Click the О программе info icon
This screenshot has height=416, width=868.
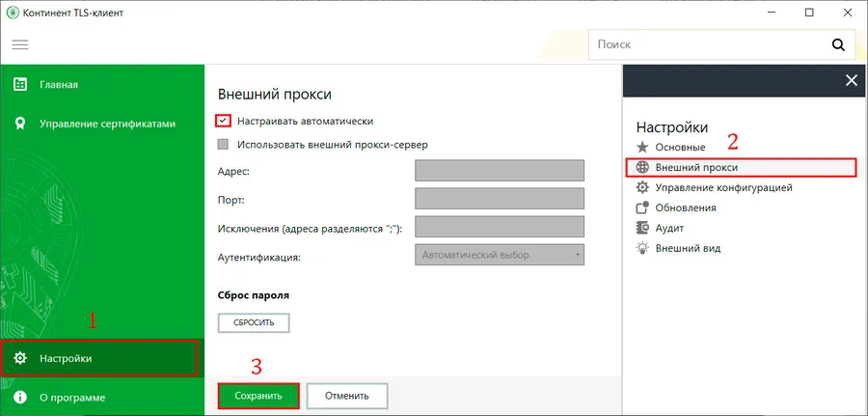coord(20,397)
